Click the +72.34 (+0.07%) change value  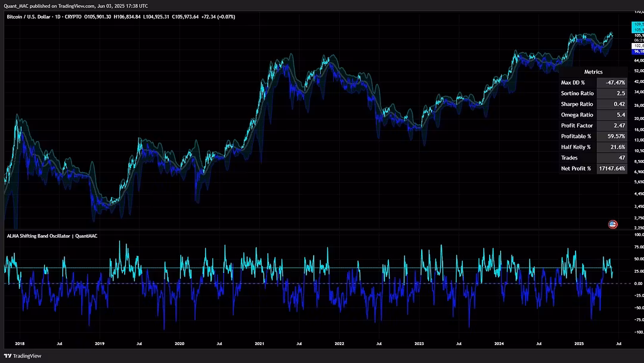pos(218,17)
